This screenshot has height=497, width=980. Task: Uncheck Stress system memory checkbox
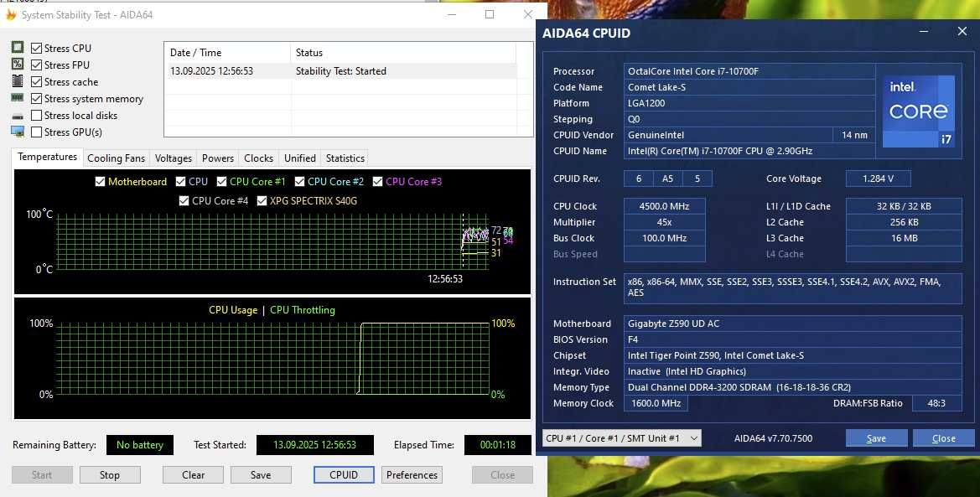coord(36,99)
